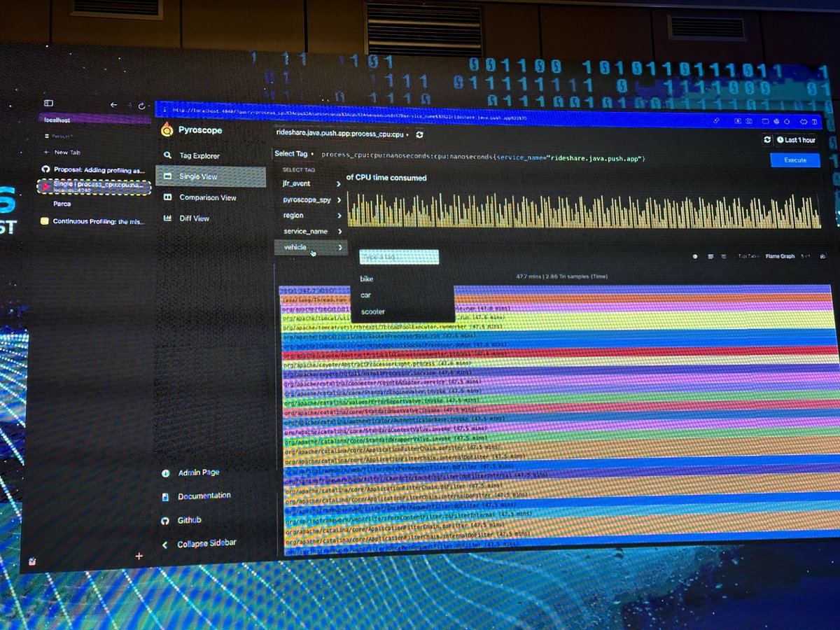Viewport: 840px width, 630px height.
Task: Click the export icon right of Flame Graph
Action: pyautogui.click(x=822, y=256)
